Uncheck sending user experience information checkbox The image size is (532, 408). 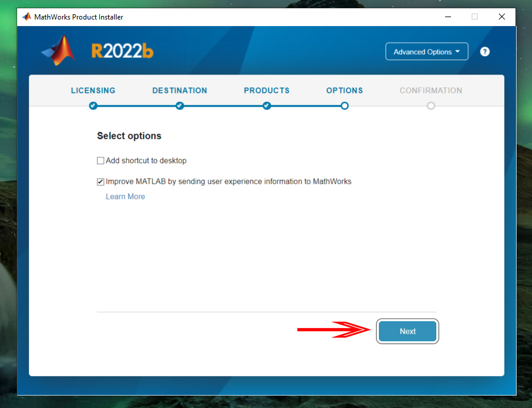(100, 182)
